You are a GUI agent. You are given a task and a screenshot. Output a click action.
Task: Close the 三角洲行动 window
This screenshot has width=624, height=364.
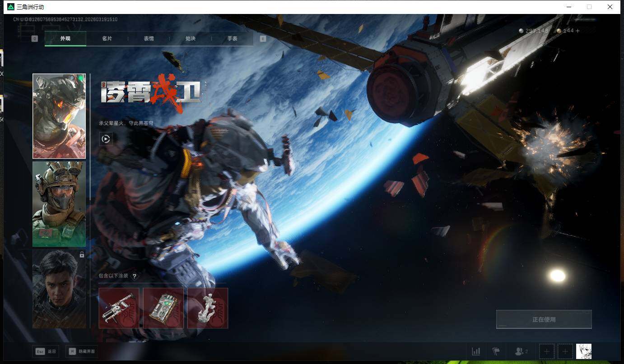coord(610,7)
